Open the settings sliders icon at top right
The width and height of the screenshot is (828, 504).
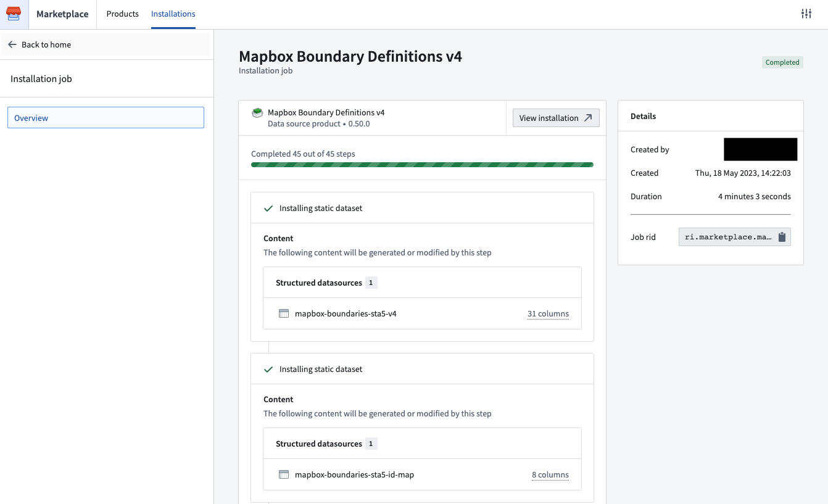coord(806,14)
